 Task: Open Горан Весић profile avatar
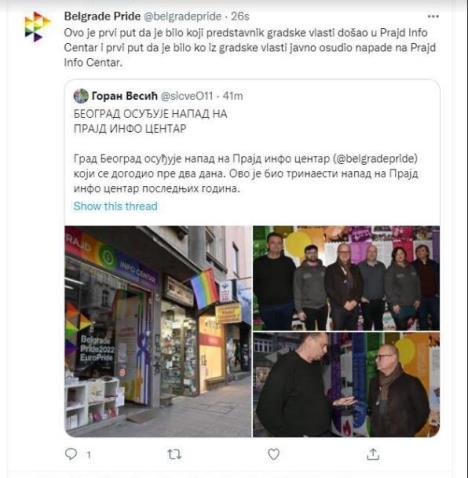tap(81, 96)
